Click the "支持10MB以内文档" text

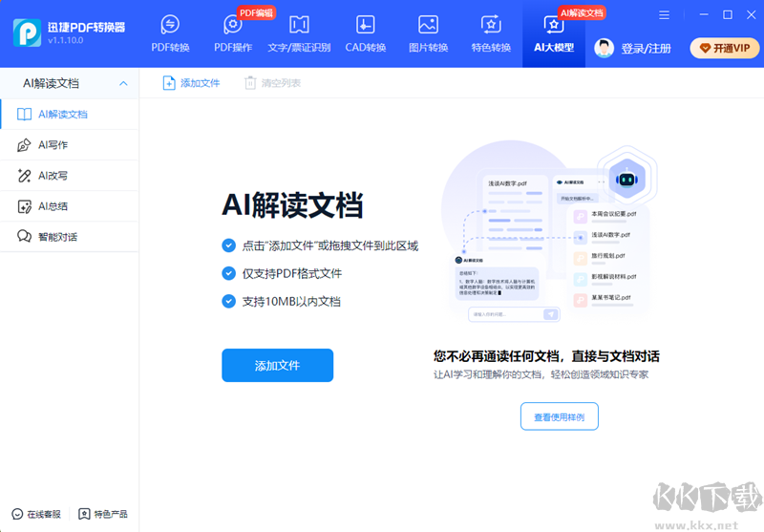coord(291,302)
